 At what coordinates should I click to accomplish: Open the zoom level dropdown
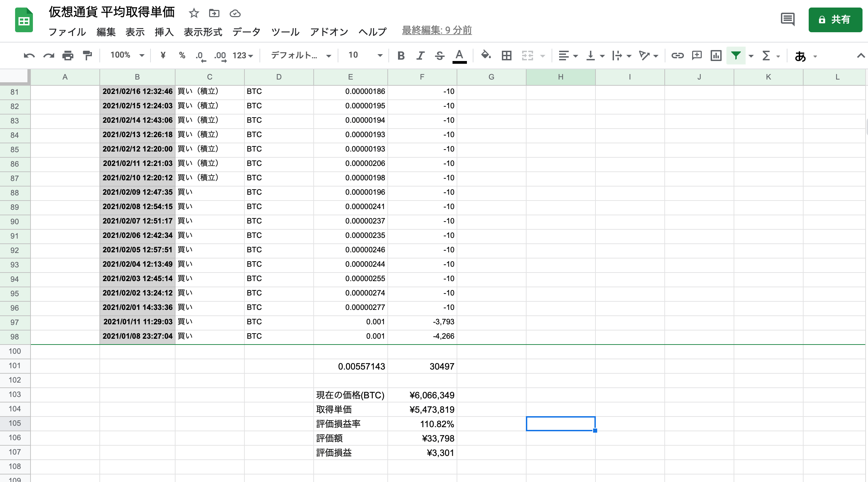(125, 55)
